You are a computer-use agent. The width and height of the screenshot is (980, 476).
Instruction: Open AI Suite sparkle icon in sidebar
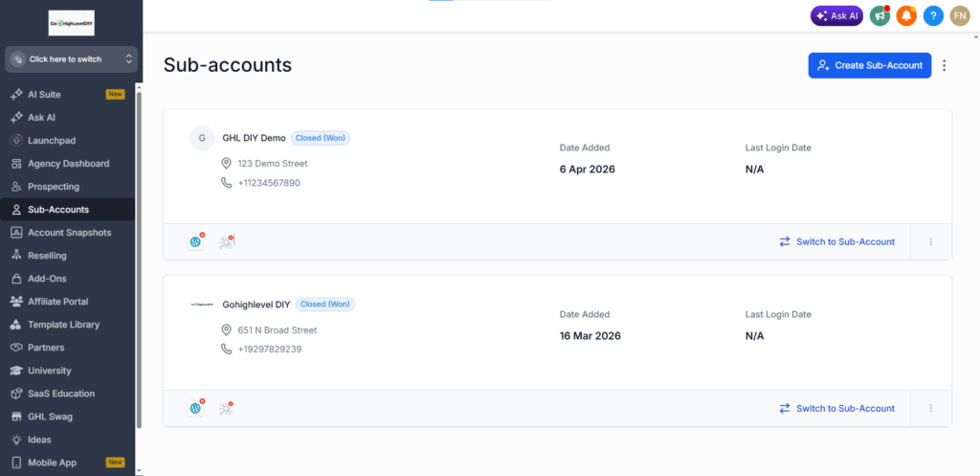tap(17, 95)
